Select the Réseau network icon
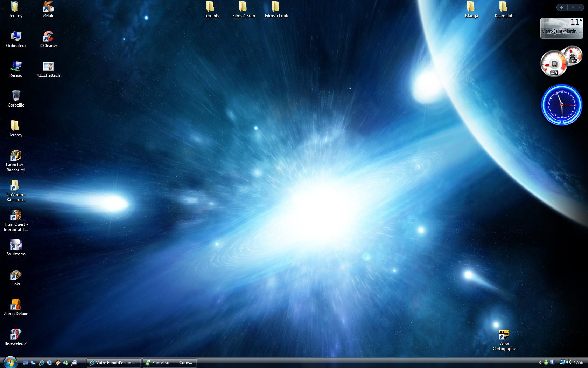This screenshot has height=368, width=588. (x=16, y=69)
